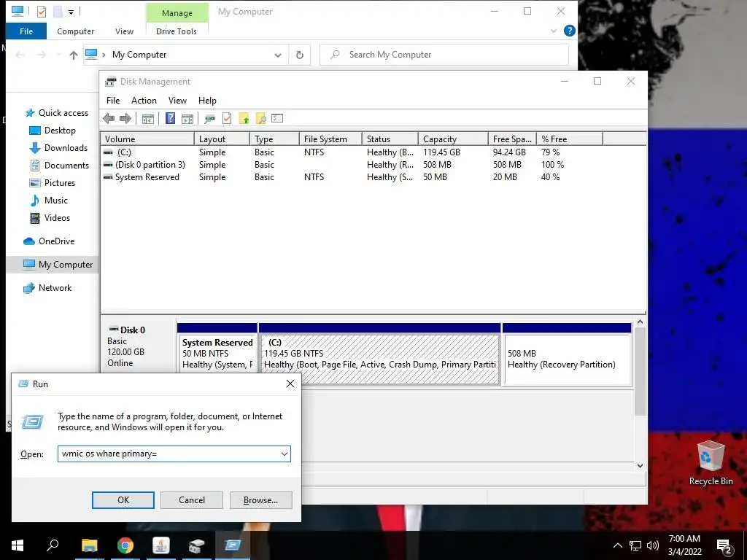Viewport: 747px width, 560px height.
Task: Open the Help menu in Disk Management
Action: coord(207,101)
